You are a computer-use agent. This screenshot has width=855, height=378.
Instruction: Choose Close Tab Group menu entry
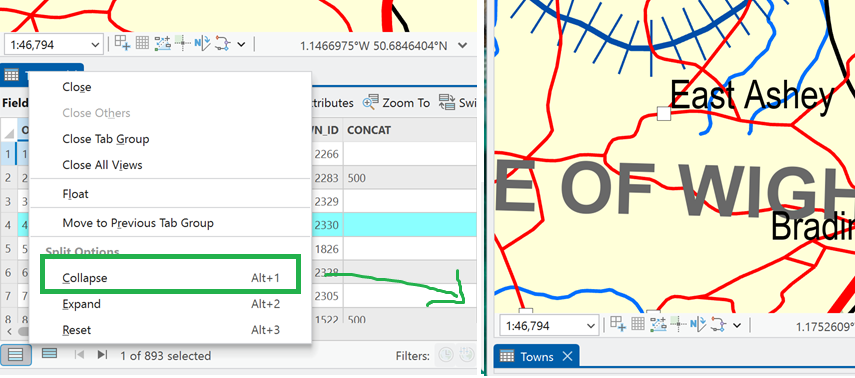click(106, 139)
